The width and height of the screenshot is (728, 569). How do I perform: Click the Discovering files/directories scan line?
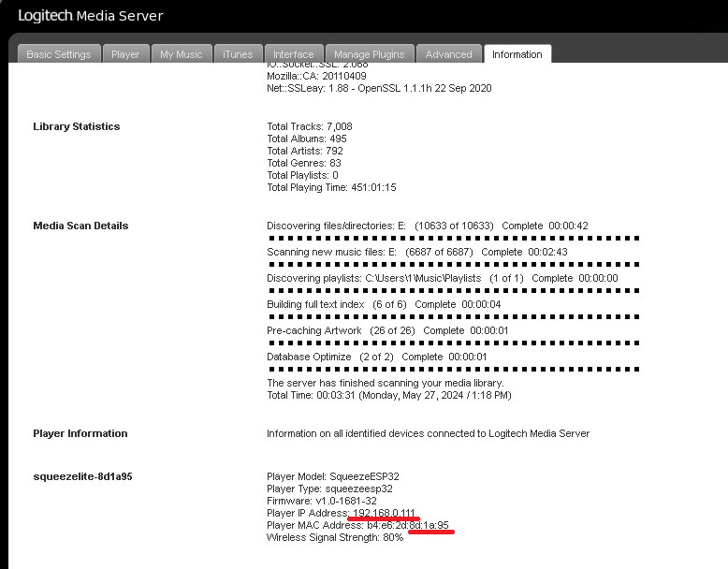pos(428,226)
